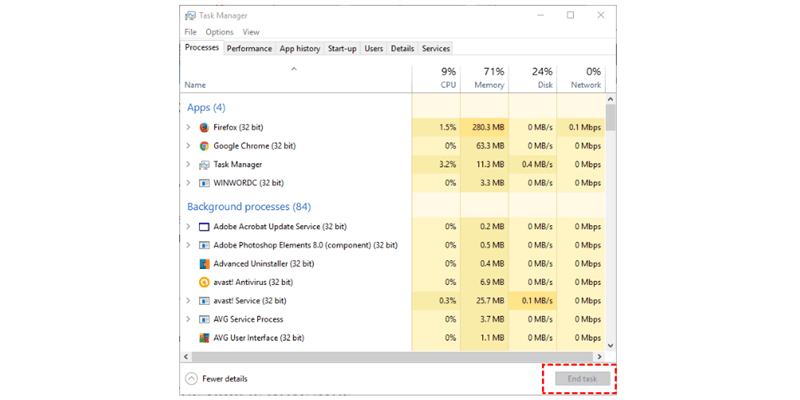800x400 pixels.
Task: Click the avast! Antivirus orange icon
Action: click(204, 282)
